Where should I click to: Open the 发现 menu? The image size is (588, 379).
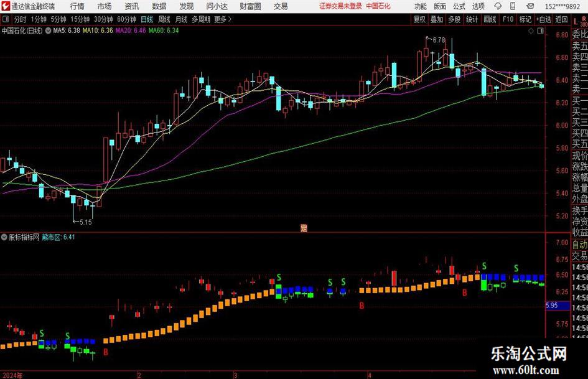[x=187, y=6]
